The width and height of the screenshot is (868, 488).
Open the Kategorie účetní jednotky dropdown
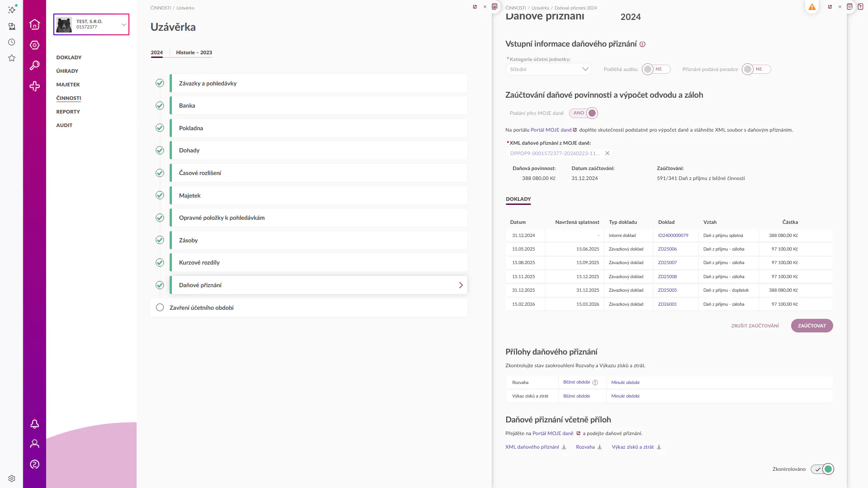tap(548, 69)
